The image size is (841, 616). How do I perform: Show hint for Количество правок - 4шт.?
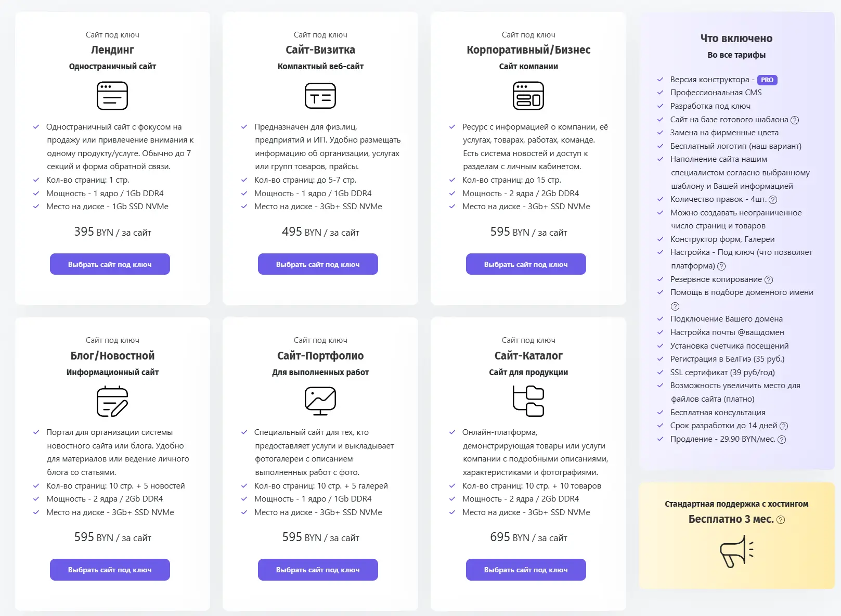[773, 200]
